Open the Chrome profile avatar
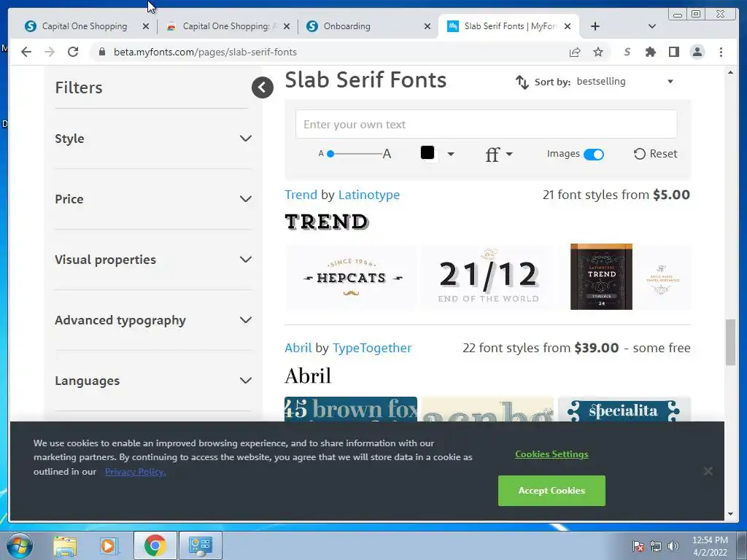The width and height of the screenshot is (747, 560). click(697, 52)
